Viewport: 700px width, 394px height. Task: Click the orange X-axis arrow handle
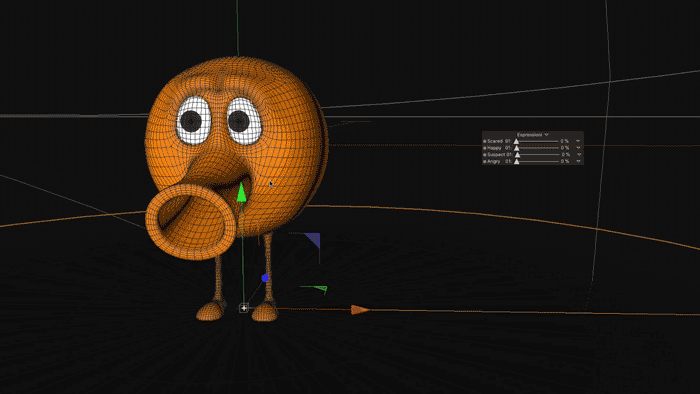(x=359, y=310)
